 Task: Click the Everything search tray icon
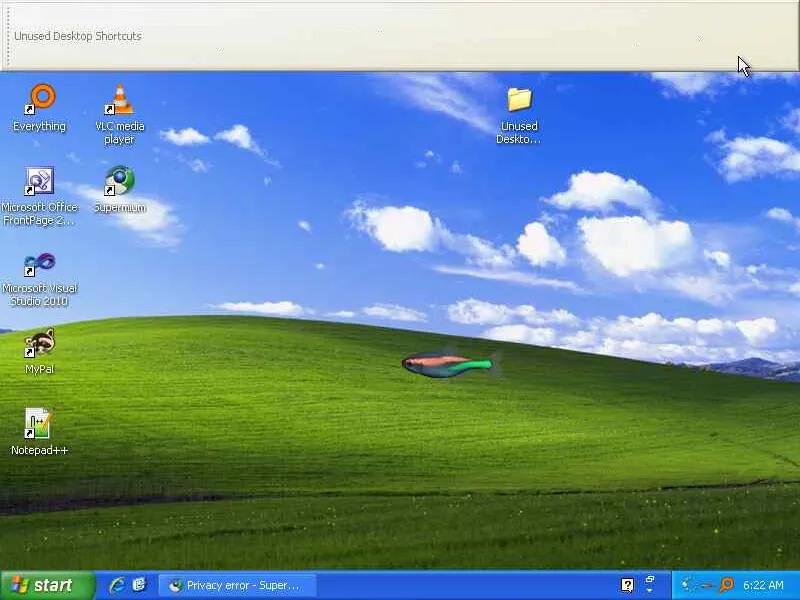tap(727, 585)
